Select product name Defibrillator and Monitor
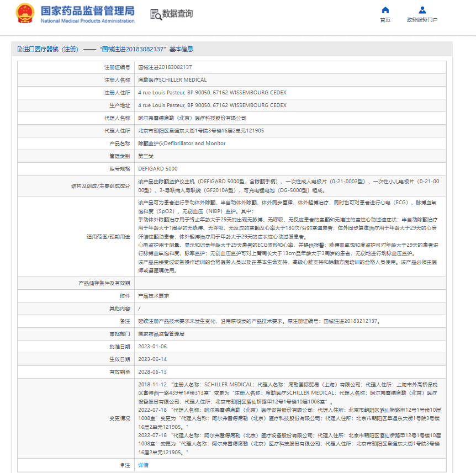476x473 pixels. tap(182, 144)
